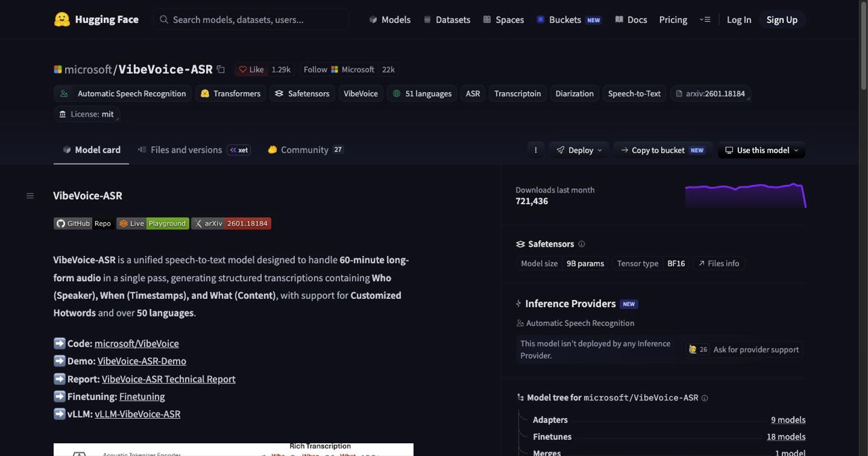Click the Copy to bucket button

pos(662,150)
